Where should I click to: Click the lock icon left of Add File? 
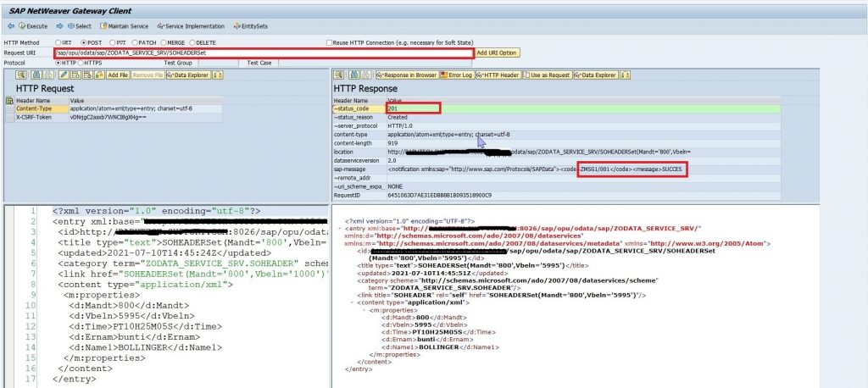click(x=100, y=75)
